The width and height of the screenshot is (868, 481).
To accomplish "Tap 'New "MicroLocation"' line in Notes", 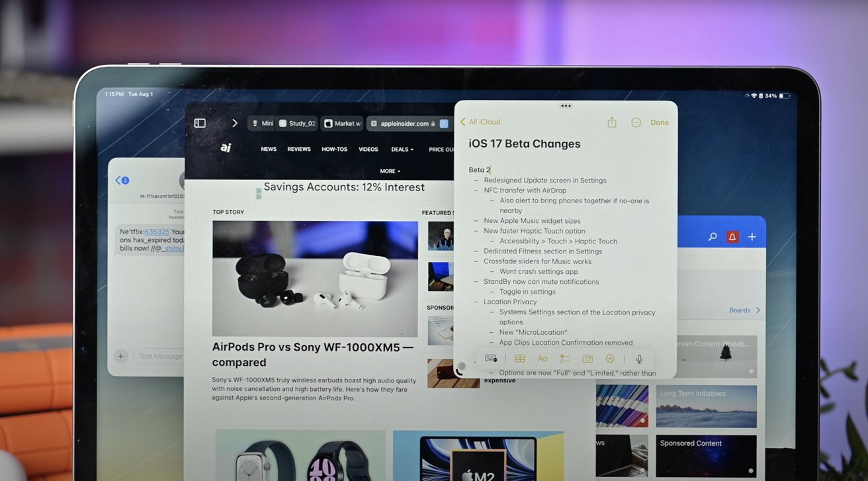I will coord(533,332).
